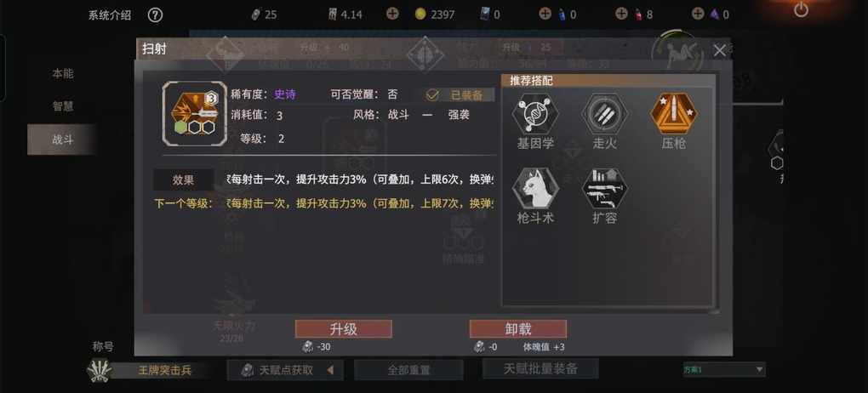Switch to the 智慧 tab
Screen dimensions: 868x393
click(x=63, y=106)
